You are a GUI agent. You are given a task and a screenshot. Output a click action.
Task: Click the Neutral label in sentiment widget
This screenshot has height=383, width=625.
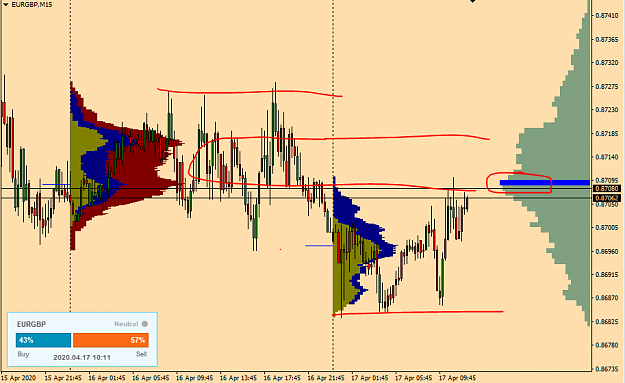(x=126, y=324)
